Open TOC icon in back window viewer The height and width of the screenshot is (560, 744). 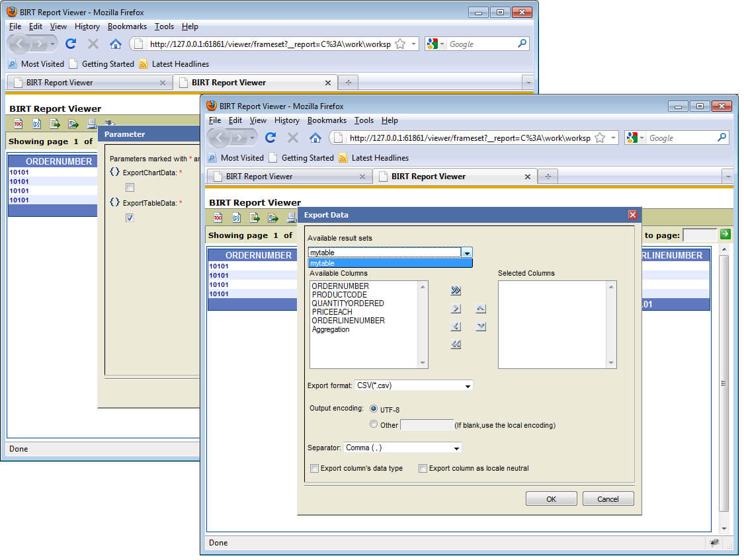[18, 124]
